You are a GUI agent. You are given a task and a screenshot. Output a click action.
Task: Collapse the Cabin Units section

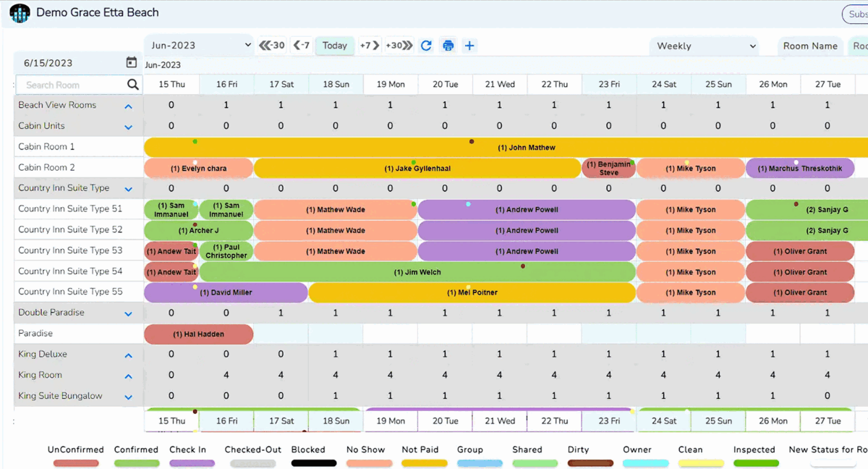(129, 126)
